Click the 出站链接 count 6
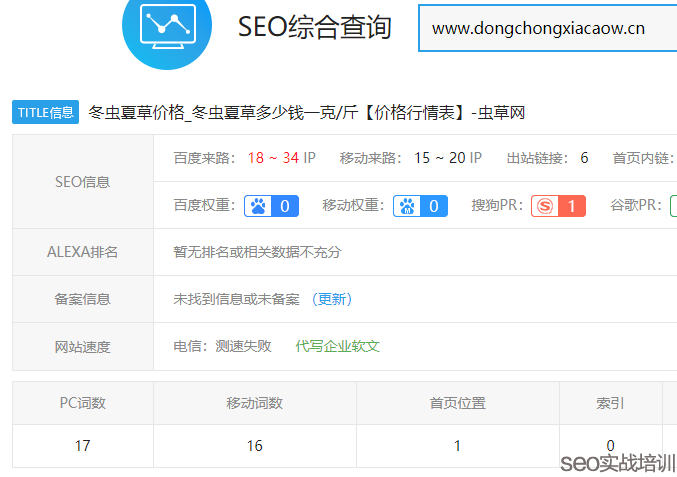 (x=584, y=158)
